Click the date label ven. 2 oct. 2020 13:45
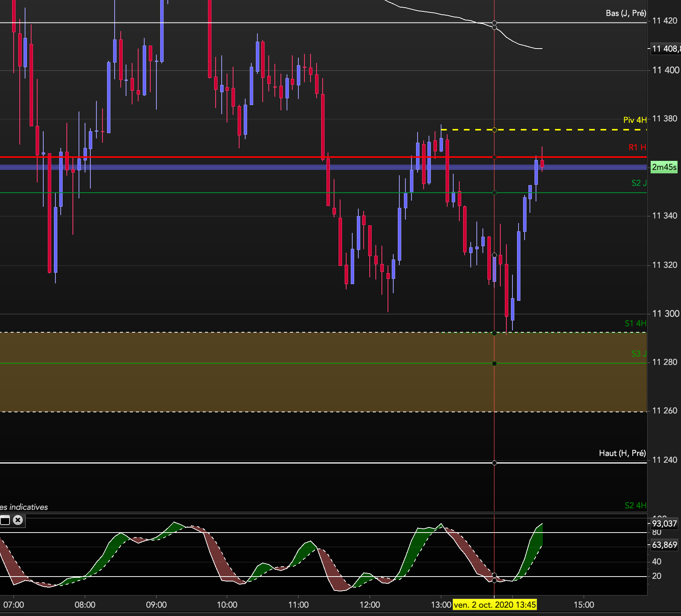 [495, 605]
